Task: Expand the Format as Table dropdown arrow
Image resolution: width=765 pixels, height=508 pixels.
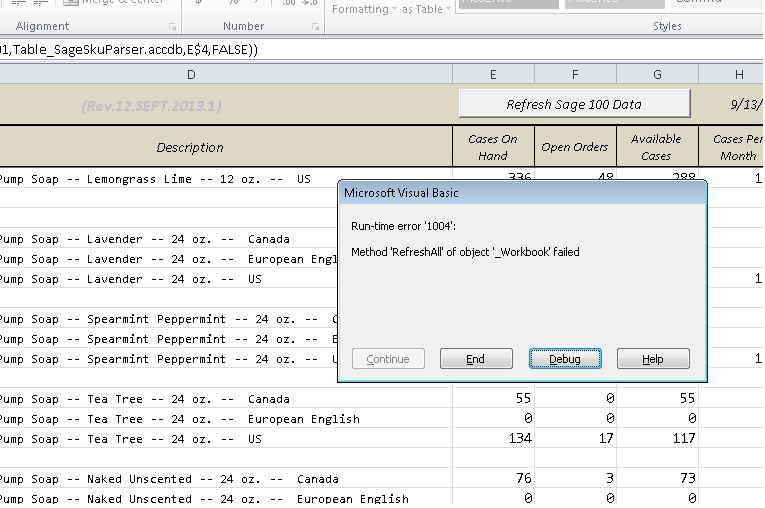Action: pos(448,9)
